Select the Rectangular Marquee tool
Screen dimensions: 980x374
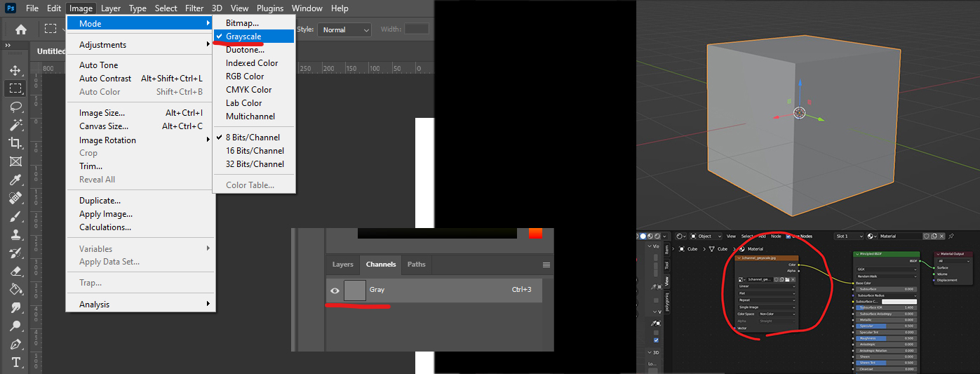[15, 88]
